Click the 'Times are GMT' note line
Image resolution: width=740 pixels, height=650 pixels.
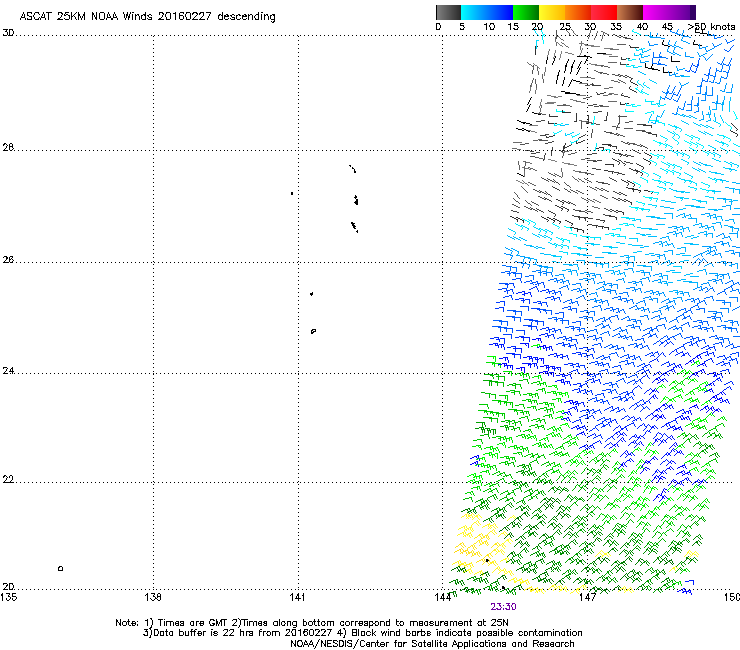[x=312, y=623]
